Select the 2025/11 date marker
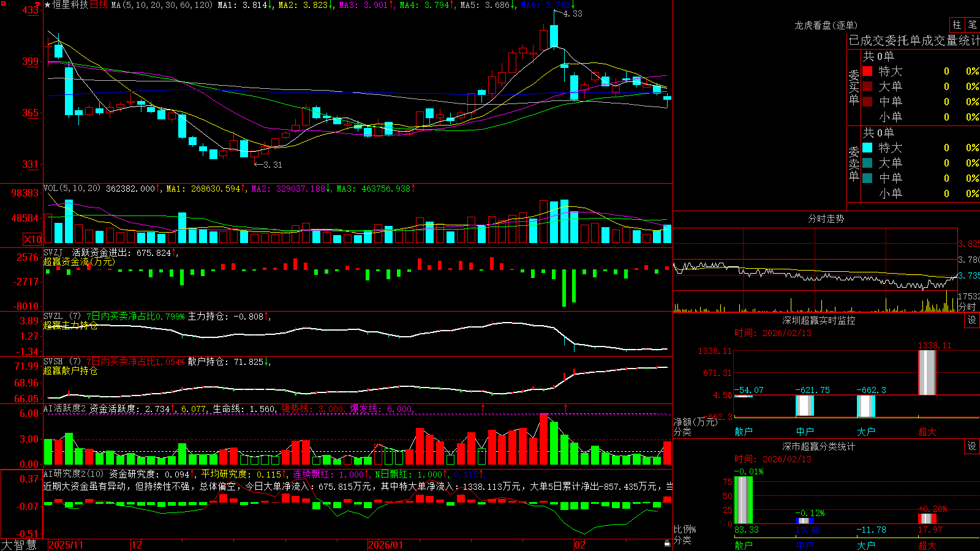Viewport: 980px width, 551px height. [66, 545]
